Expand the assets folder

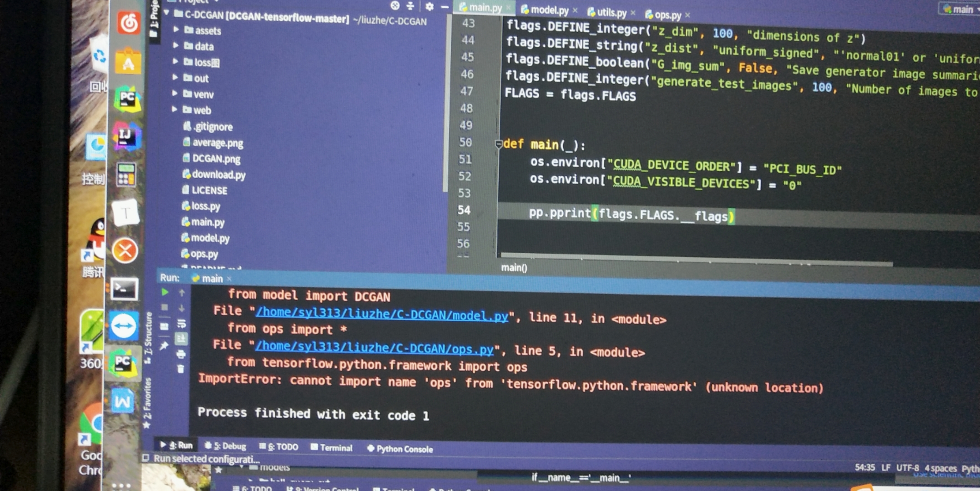tap(176, 30)
